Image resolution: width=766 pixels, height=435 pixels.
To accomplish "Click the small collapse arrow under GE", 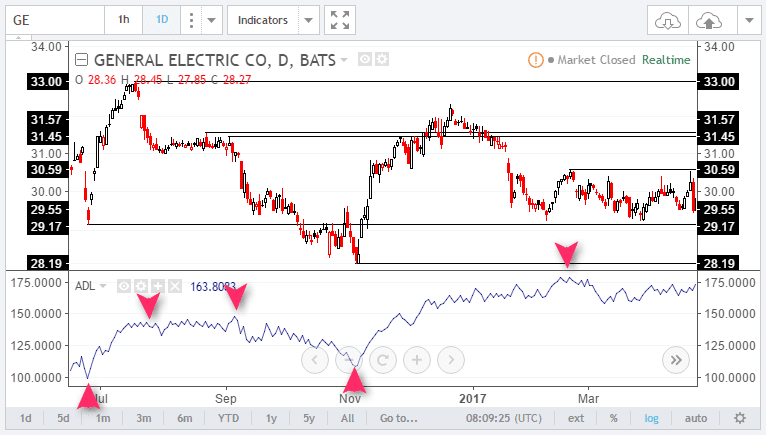I will 19,37.
